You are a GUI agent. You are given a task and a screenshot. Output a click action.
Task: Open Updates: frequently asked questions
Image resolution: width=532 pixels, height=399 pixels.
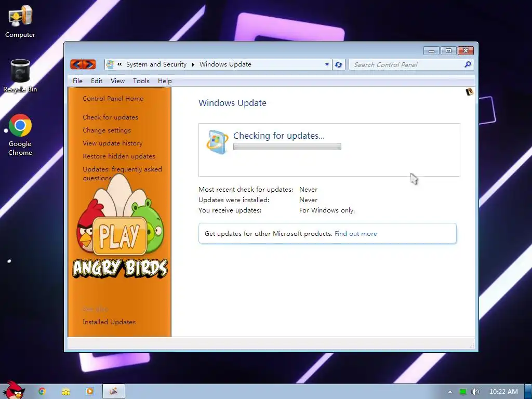click(122, 174)
